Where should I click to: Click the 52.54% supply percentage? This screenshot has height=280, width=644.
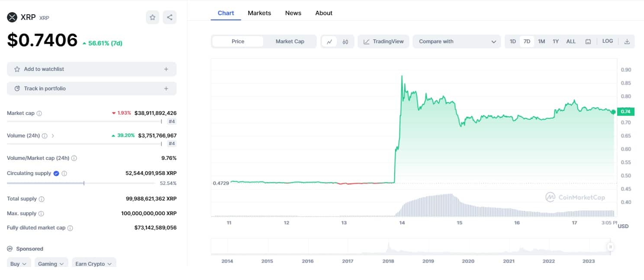(168, 183)
